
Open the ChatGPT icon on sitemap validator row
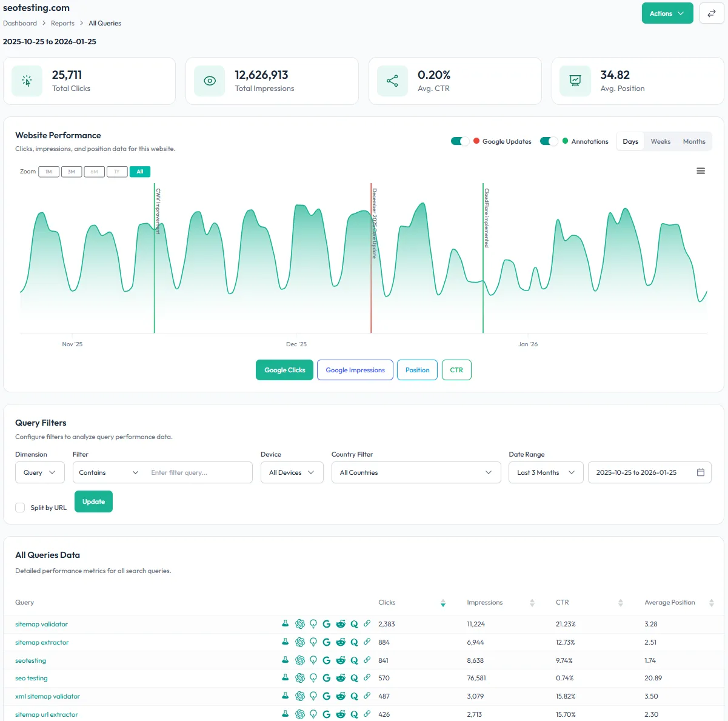click(299, 624)
